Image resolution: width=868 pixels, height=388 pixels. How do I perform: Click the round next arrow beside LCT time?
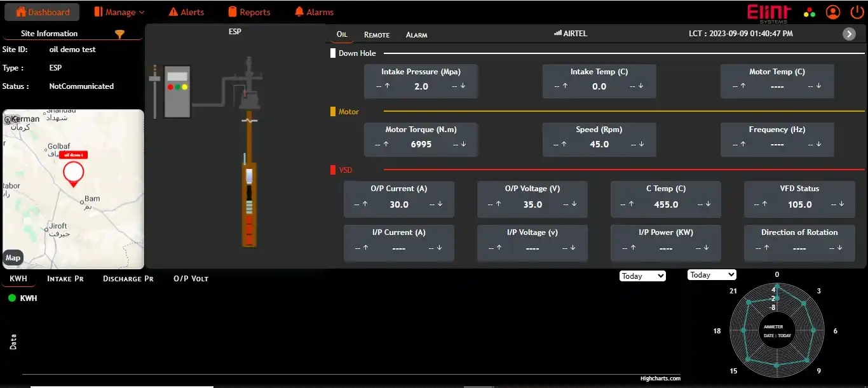click(849, 34)
